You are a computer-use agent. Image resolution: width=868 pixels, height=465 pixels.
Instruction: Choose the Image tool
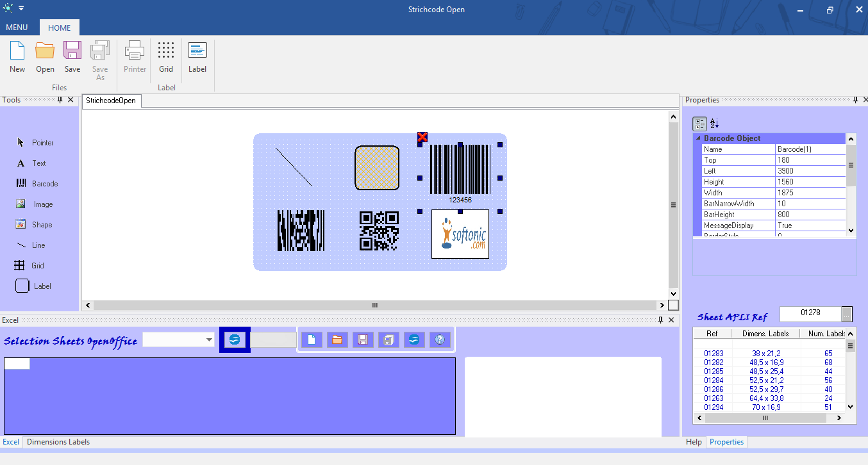(35, 204)
